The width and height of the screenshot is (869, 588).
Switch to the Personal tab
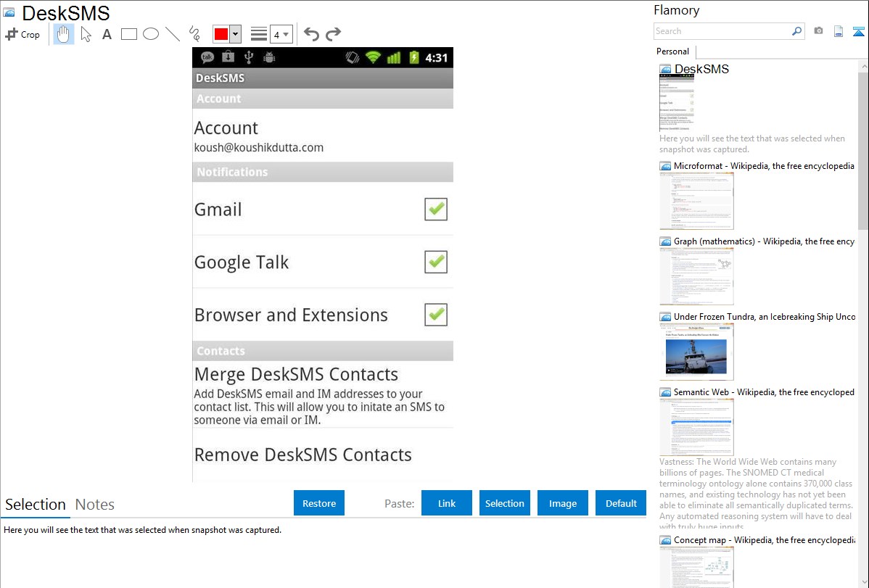coord(673,51)
